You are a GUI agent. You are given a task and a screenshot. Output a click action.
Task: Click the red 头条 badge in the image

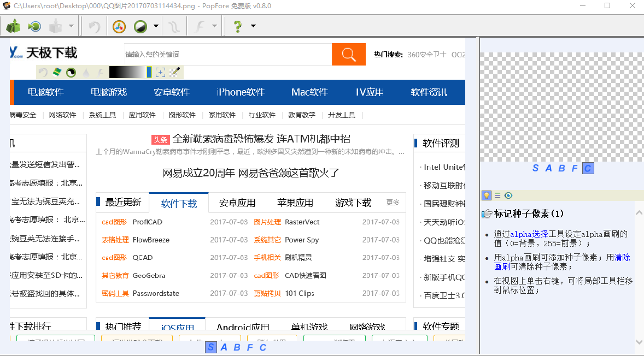[x=160, y=139]
